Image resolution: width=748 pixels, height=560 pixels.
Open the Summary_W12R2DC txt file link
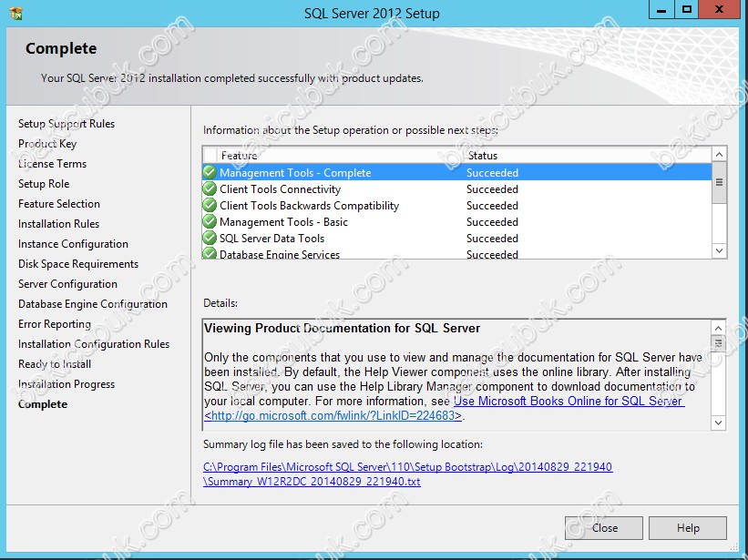point(312,482)
